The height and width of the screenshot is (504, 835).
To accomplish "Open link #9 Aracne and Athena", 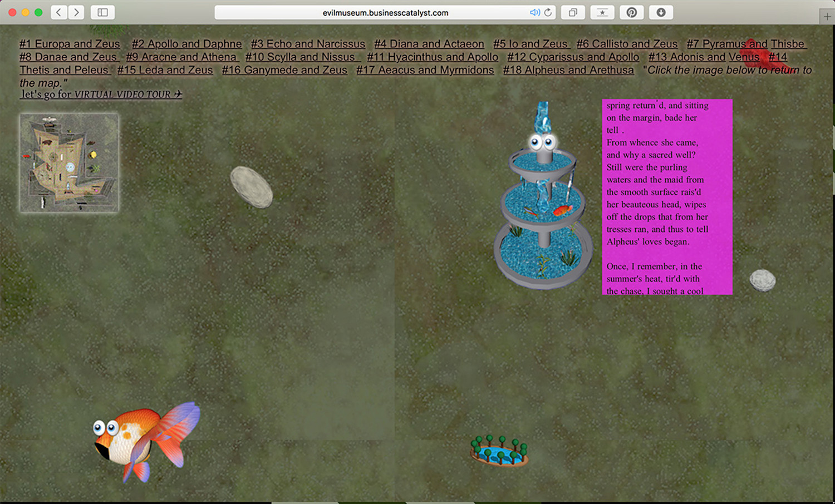I will [x=181, y=57].
